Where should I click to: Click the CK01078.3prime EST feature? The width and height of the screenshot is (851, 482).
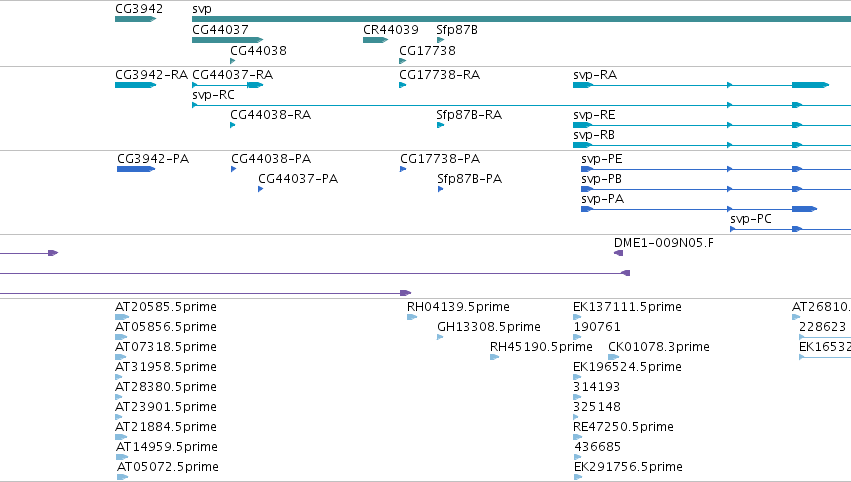click(x=613, y=357)
